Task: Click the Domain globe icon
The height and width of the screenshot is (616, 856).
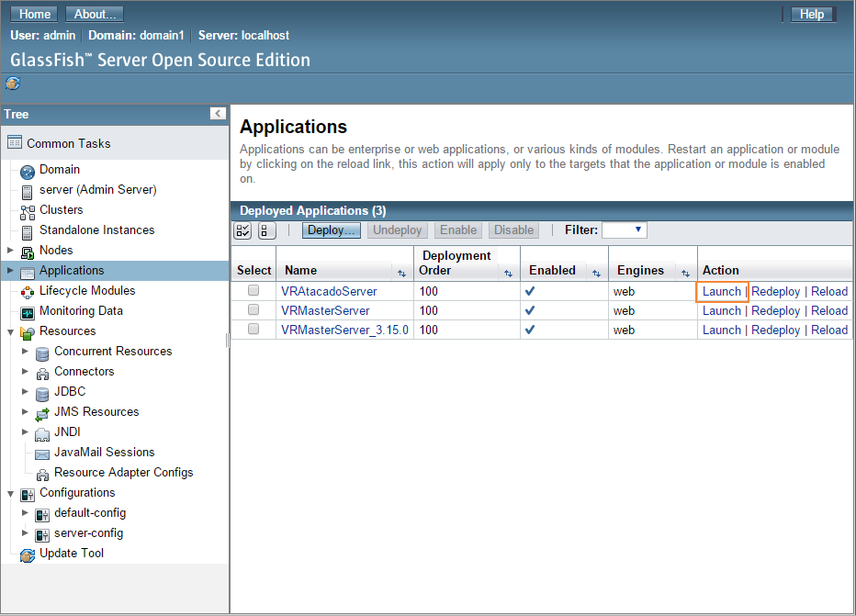Action: [x=28, y=172]
